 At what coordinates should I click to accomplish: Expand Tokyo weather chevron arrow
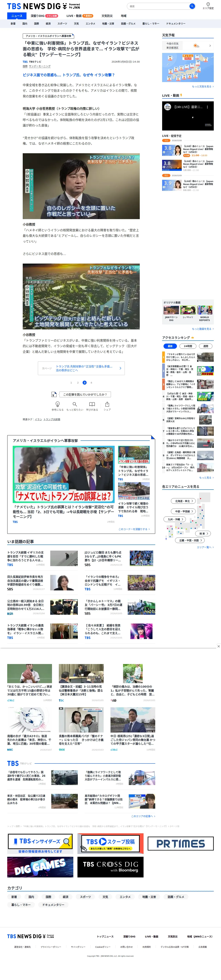(210, 46)
